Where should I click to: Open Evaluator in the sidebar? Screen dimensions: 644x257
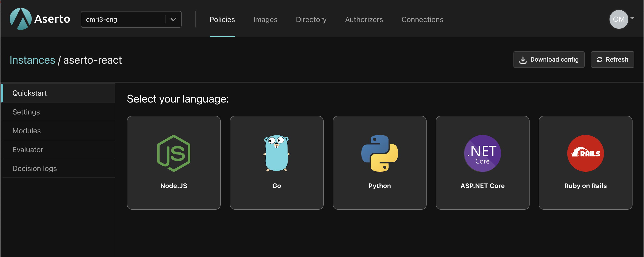coord(58,149)
